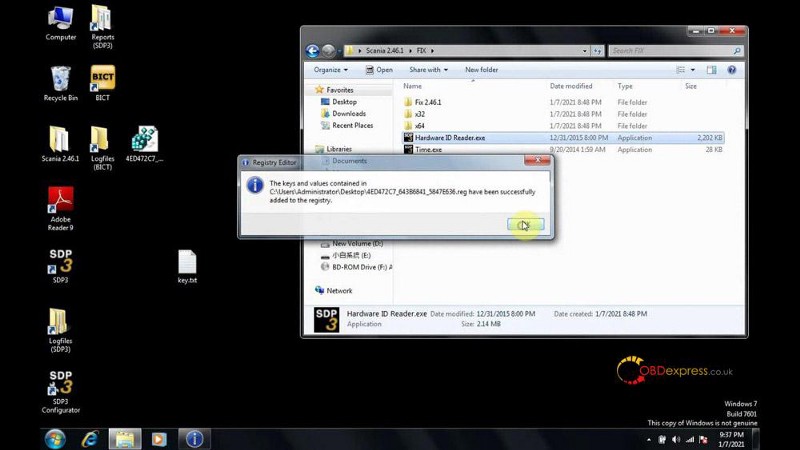Viewport: 800px width, 450px height.
Task: Select the Adobe Reader 9 shortcut
Action: pyautogui.click(x=60, y=209)
